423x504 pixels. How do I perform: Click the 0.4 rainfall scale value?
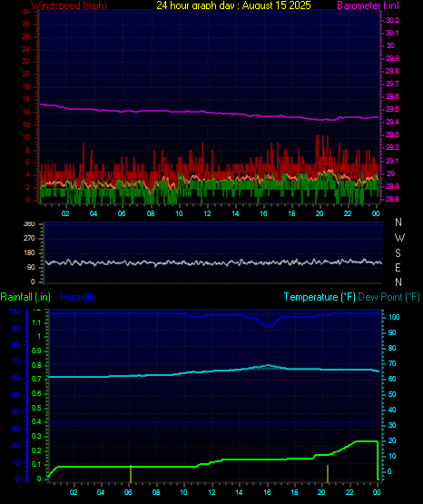[x=36, y=421]
